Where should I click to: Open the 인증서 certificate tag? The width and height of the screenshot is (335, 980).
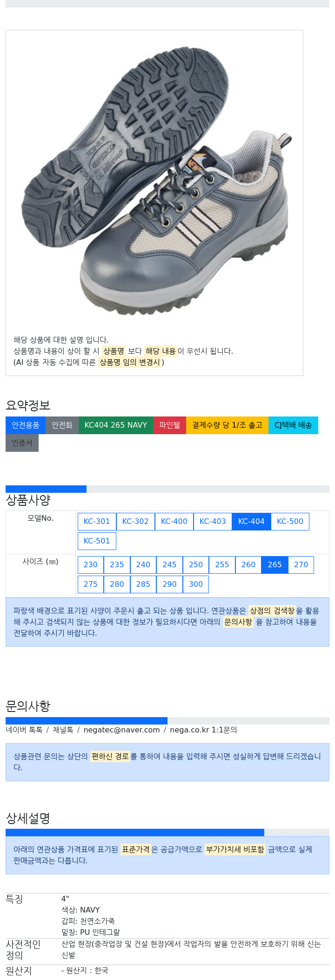coord(22,443)
